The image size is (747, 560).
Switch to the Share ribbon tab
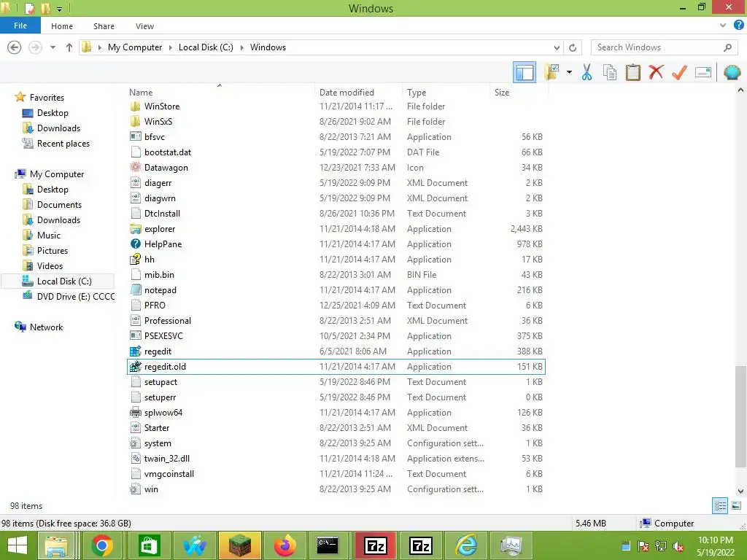(104, 26)
